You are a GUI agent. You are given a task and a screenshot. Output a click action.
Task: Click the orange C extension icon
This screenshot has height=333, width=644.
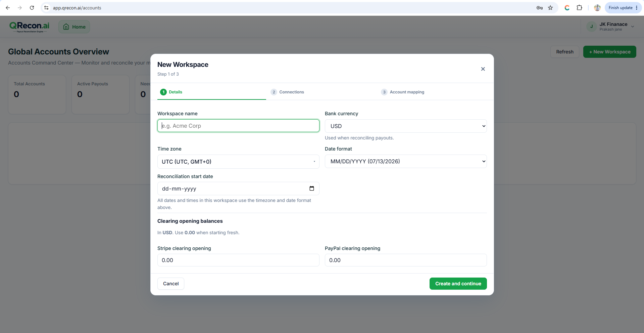click(x=567, y=8)
